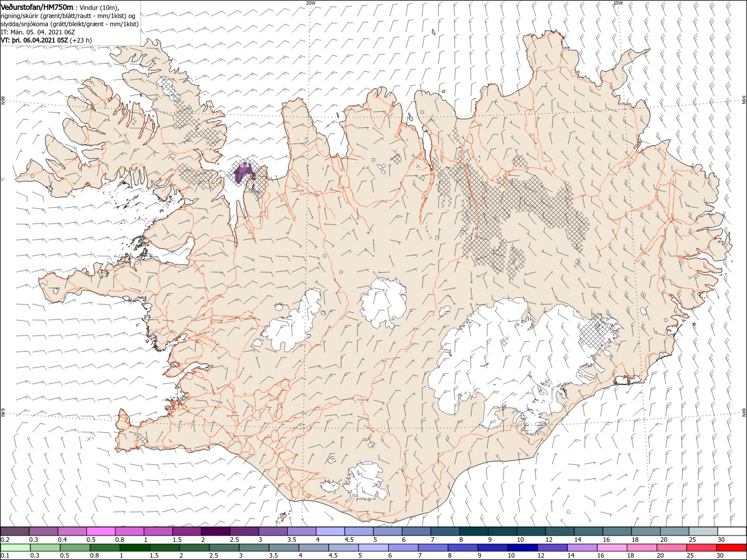
Task: Select lower legend pink swatch 16 to 18
Action: 612,548
